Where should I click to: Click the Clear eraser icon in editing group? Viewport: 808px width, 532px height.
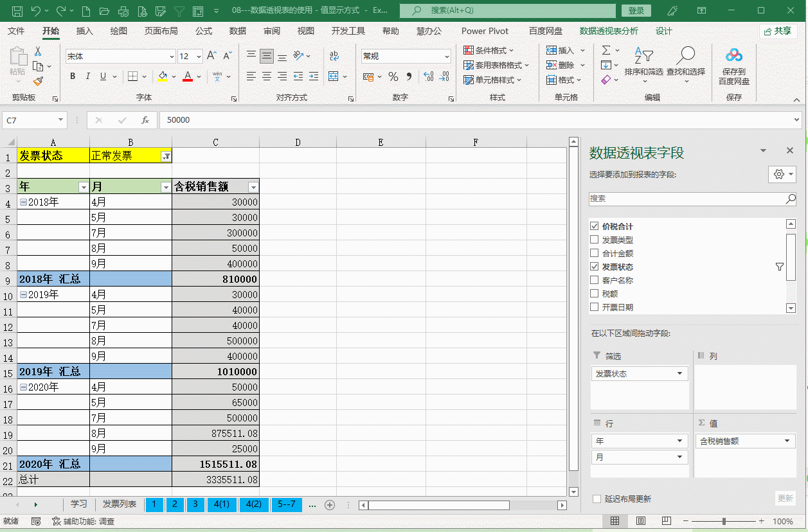[x=606, y=80]
